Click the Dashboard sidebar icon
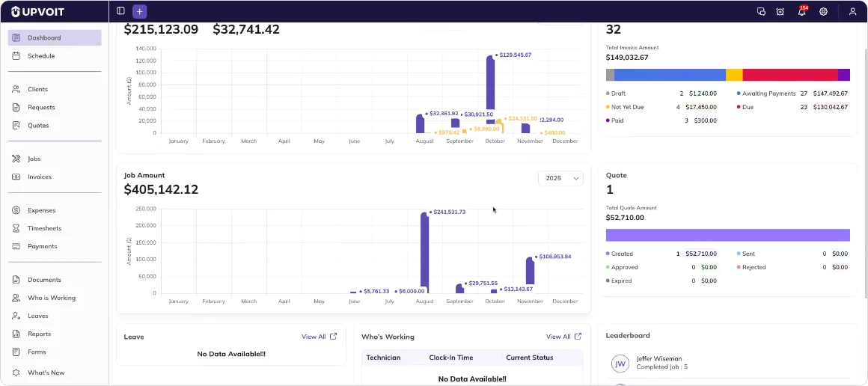 point(16,37)
